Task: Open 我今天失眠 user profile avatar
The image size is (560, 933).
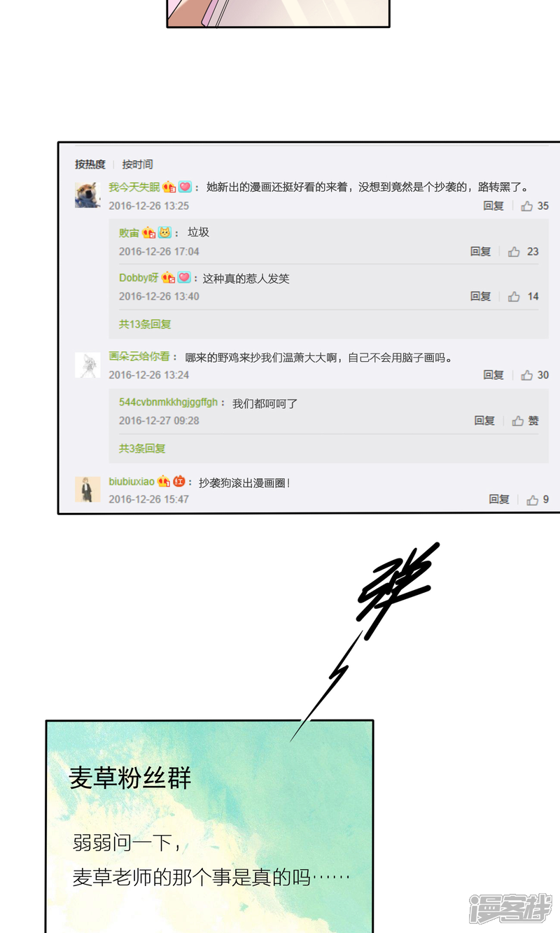Action: 87,195
